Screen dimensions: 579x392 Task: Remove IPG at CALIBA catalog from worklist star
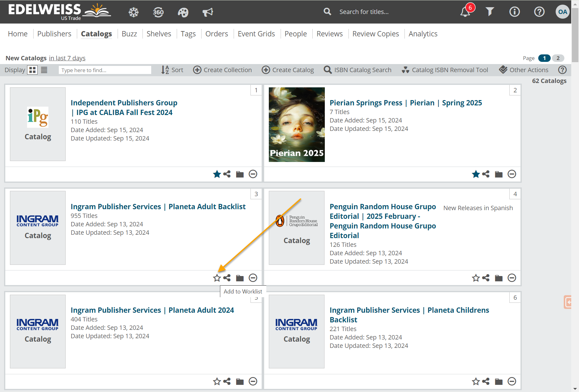click(217, 174)
